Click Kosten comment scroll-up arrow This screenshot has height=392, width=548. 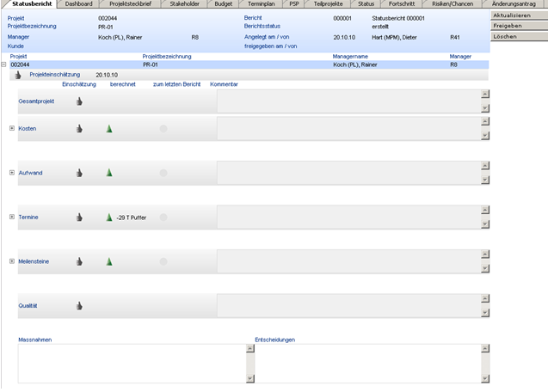coord(485,121)
